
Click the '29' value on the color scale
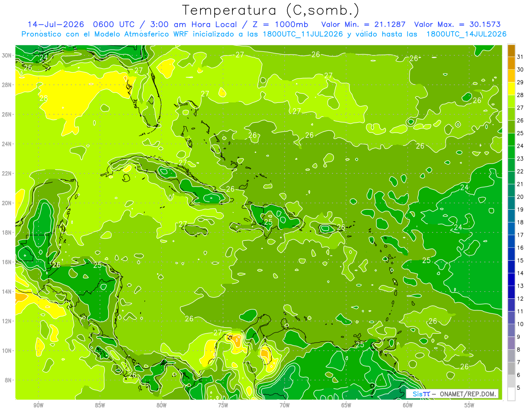point(520,82)
